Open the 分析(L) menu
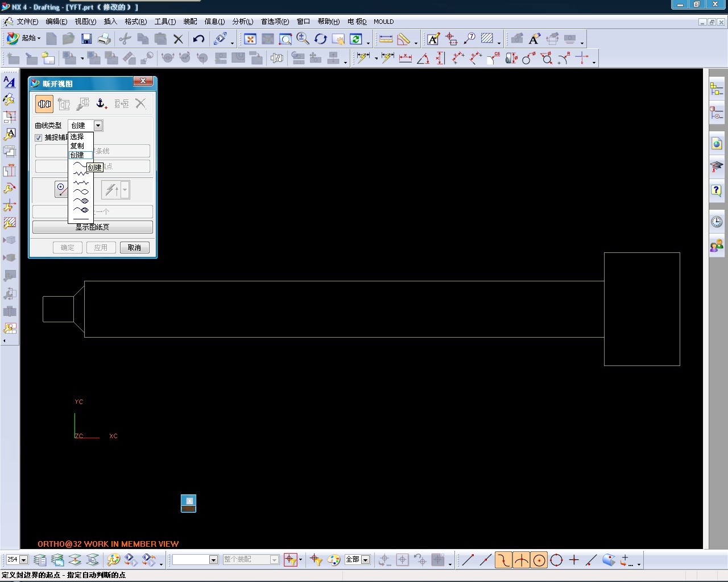Screen dimensions: 728x582 click(x=243, y=22)
